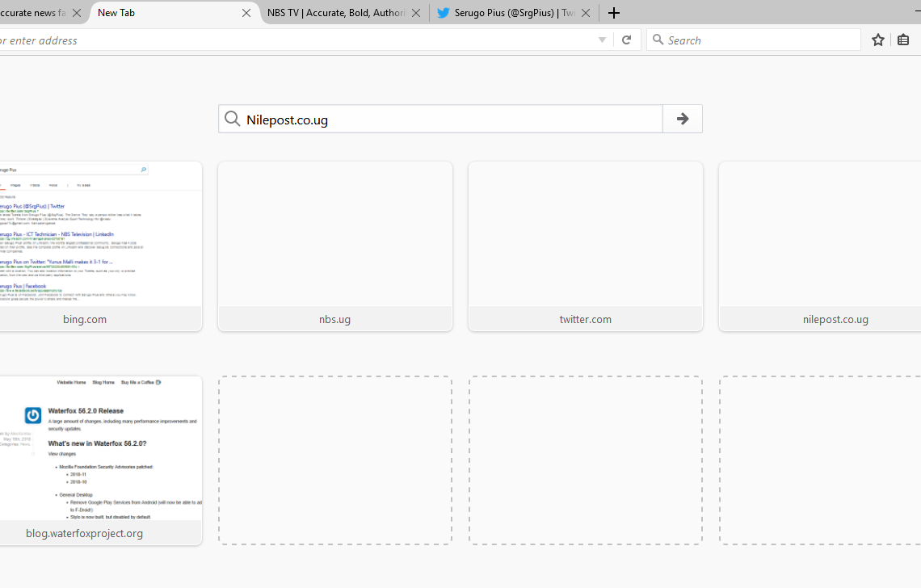Submit Nilepost.co.ug search with arrow button
The image size is (921, 588).
[x=683, y=119]
